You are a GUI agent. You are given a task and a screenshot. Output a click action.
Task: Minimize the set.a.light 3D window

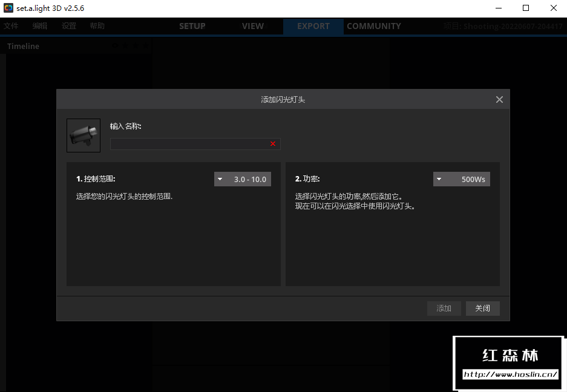click(498, 8)
